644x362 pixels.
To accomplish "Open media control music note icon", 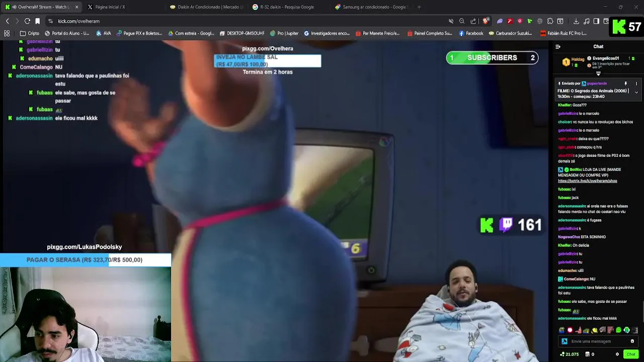I will (x=586, y=21).
